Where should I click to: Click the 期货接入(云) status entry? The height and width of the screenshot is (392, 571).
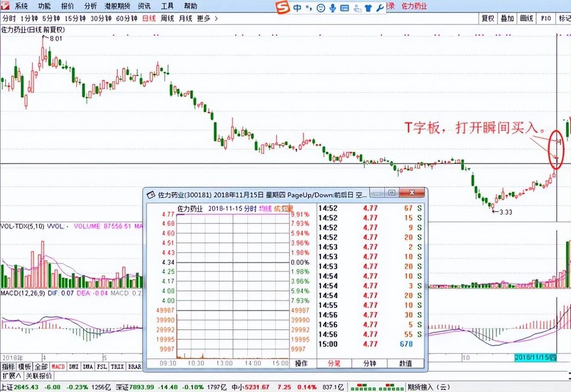click(429, 387)
